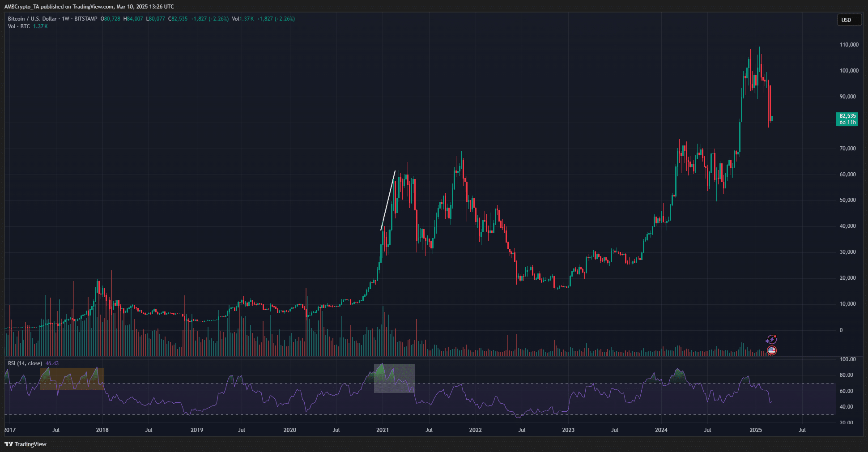Click the RSI 60.00 scale label
Image resolution: width=868 pixels, height=452 pixels.
(846, 391)
